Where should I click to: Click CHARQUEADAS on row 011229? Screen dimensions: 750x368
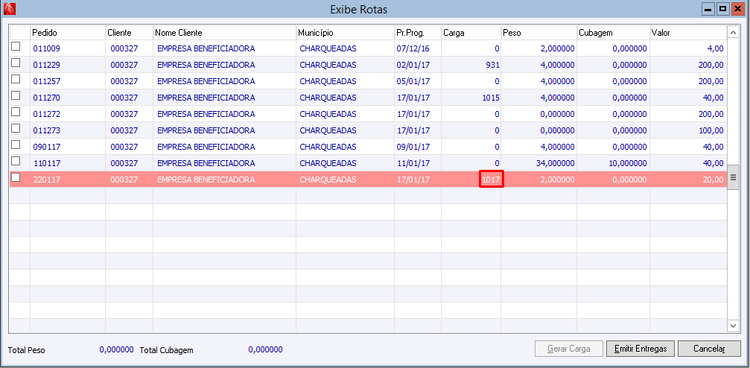pos(328,65)
